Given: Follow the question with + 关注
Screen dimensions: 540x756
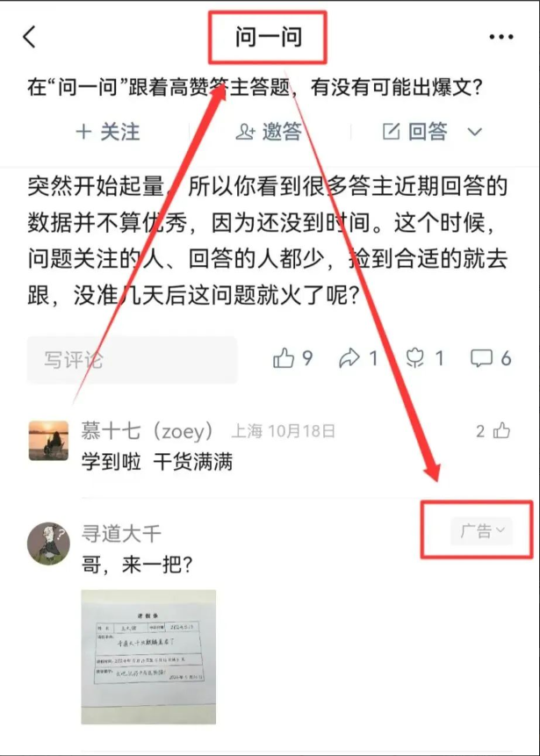Looking at the screenshot, I should [107, 132].
